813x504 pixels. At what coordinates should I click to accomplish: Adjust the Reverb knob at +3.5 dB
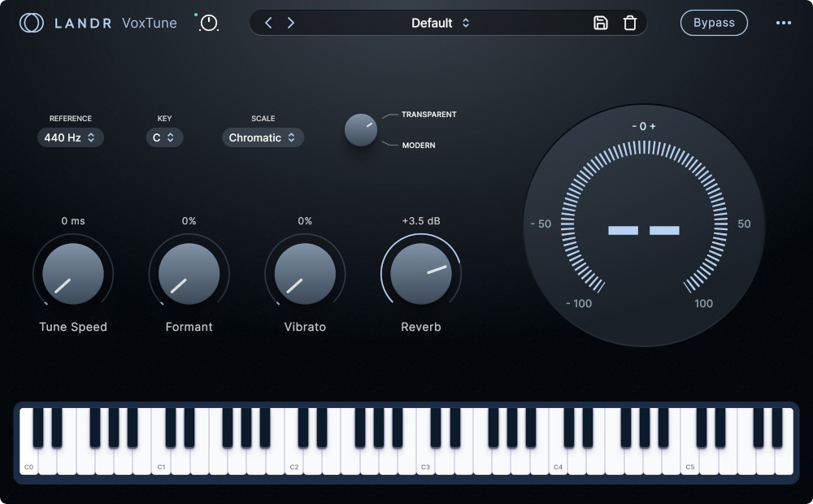point(420,274)
